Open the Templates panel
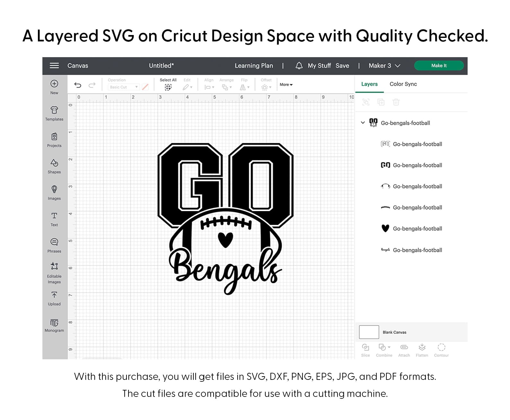 click(54, 111)
